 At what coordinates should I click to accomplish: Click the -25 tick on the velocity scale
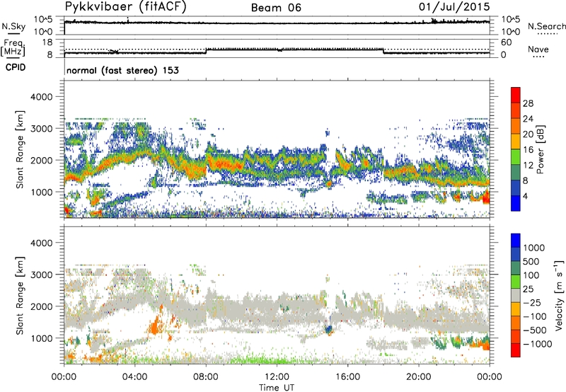click(x=532, y=302)
